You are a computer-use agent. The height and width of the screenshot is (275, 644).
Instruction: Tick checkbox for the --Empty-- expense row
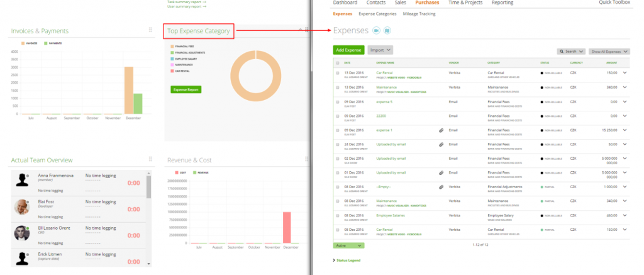pyautogui.click(x=338, y=187)
